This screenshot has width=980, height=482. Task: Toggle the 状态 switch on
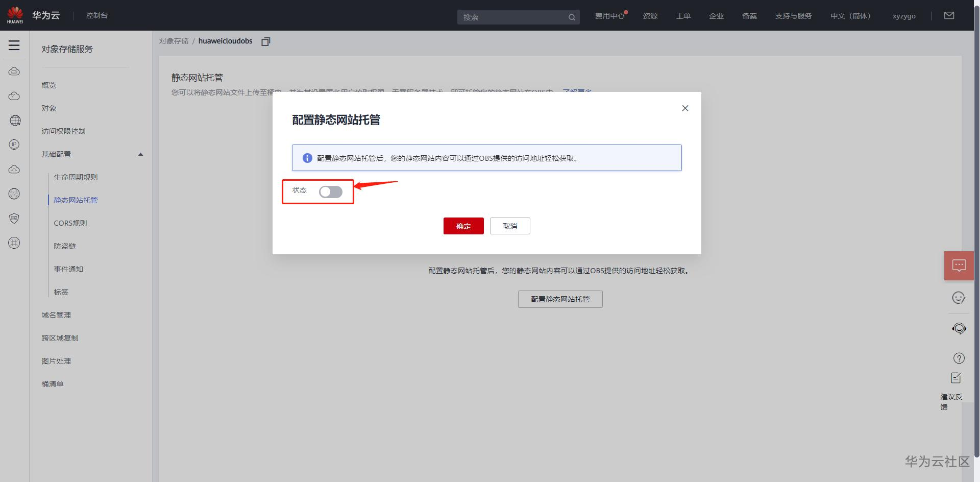(331, 192)
